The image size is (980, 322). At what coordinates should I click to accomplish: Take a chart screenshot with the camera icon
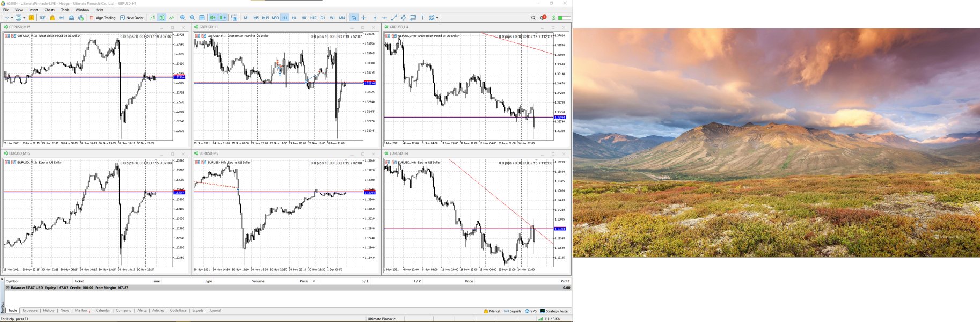pyautogui.click(x=235, y=18)
